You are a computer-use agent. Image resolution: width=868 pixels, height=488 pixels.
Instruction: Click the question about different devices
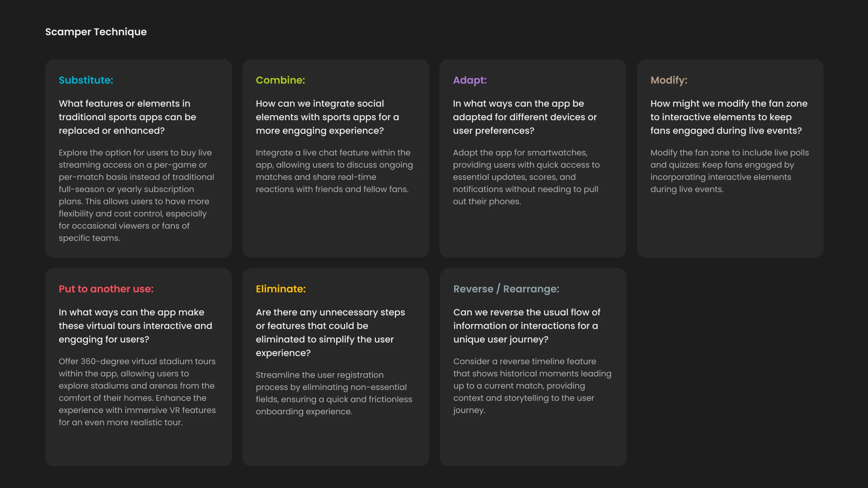(525, 117)
